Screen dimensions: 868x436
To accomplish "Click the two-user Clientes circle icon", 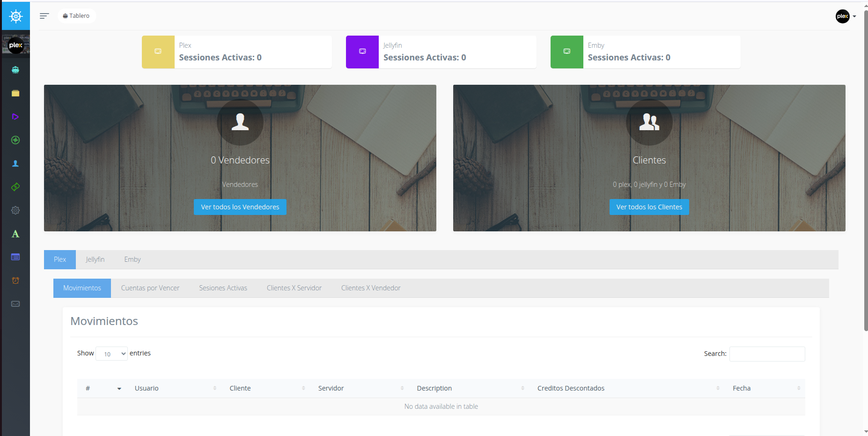I will (649, 122).
